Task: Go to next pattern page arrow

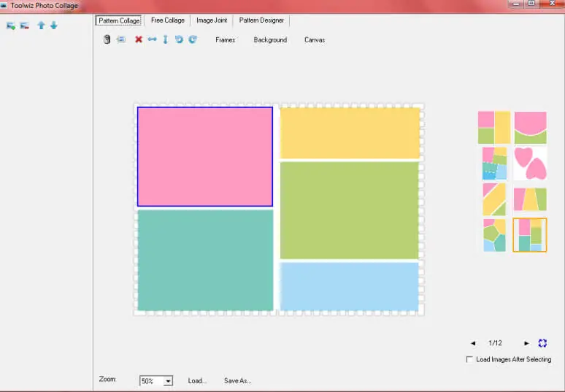Action: click(526, 343)
